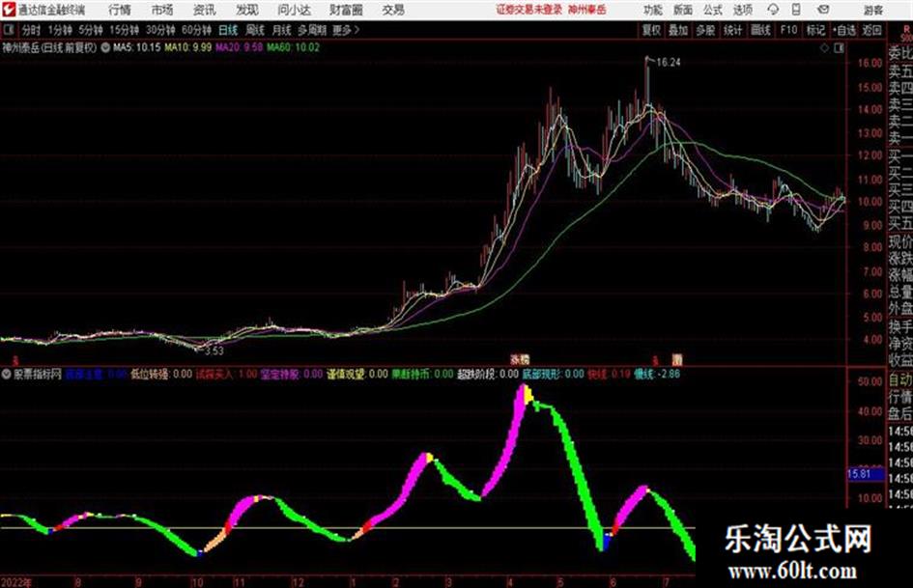Viewport: 913px width, 588px height.
Task: Click the MA10: 9.99 value
Action: (x=188, y=47)
